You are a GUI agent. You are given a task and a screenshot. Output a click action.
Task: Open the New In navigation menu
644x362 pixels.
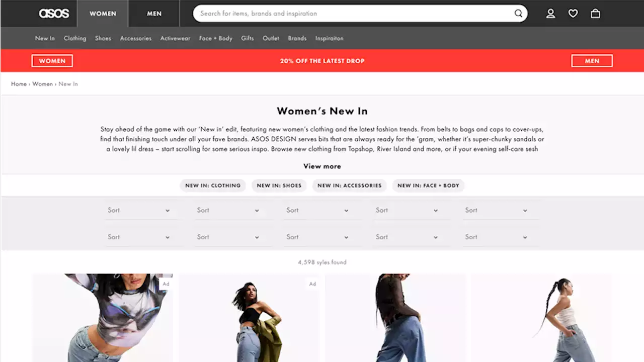tap(45, 38)
